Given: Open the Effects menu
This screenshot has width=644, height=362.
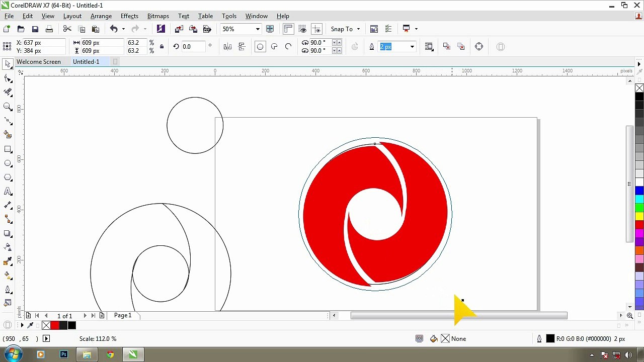Looking at the screenshot, I should [x=129, y=16].
